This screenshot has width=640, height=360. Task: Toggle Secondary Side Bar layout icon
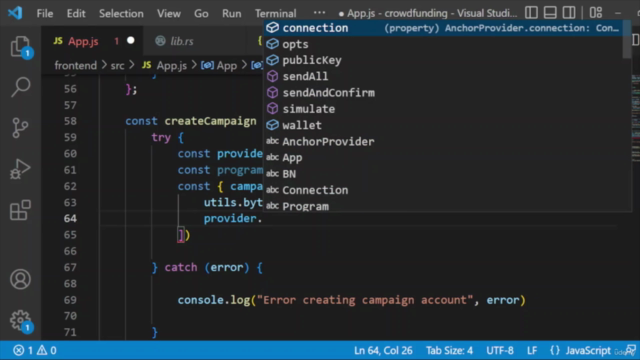pyautogui.click(x=569, y=13)
